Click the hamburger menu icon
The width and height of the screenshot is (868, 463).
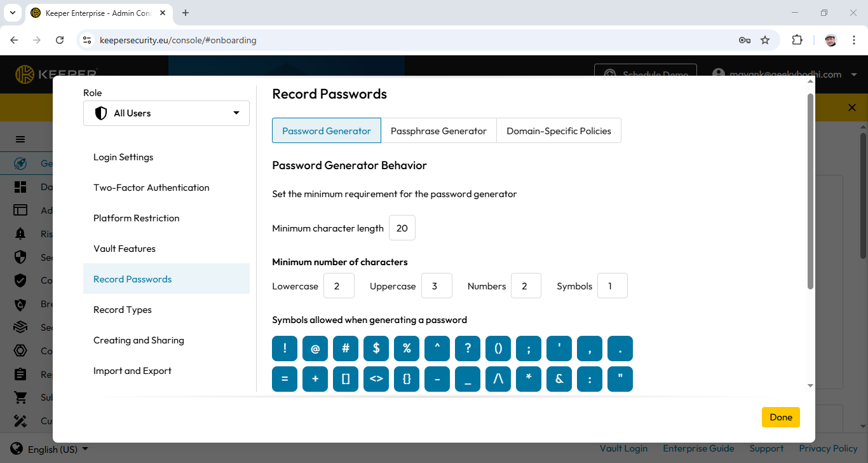coord(20,139)
